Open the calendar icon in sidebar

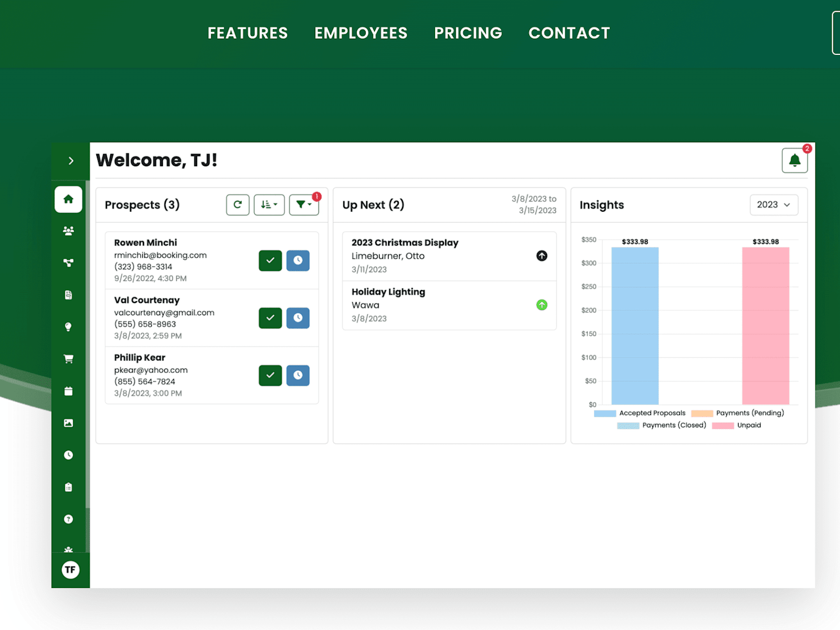(x=68, y=391)
